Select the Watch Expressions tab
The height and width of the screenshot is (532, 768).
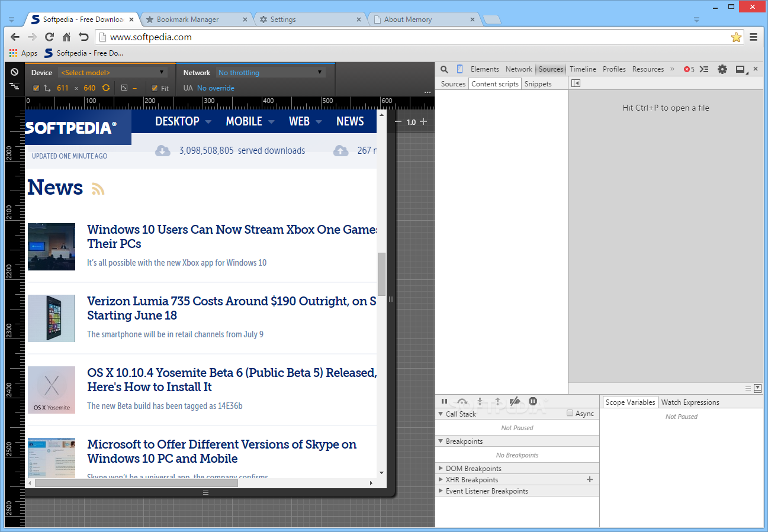[690, 402]
